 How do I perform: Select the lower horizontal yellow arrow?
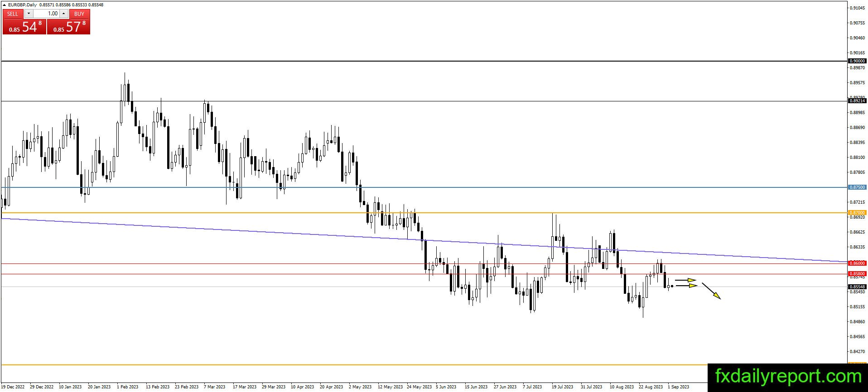point(687,286)
